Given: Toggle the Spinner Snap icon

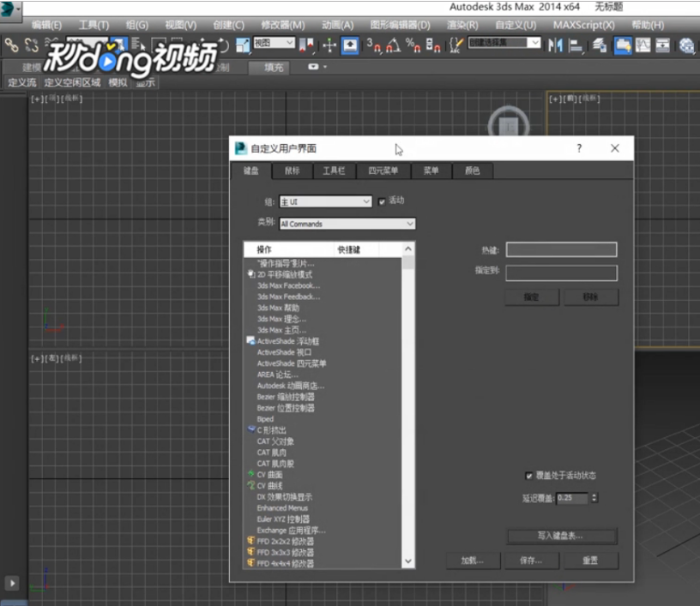Looking at the screenshot, I should click(432, 45).
